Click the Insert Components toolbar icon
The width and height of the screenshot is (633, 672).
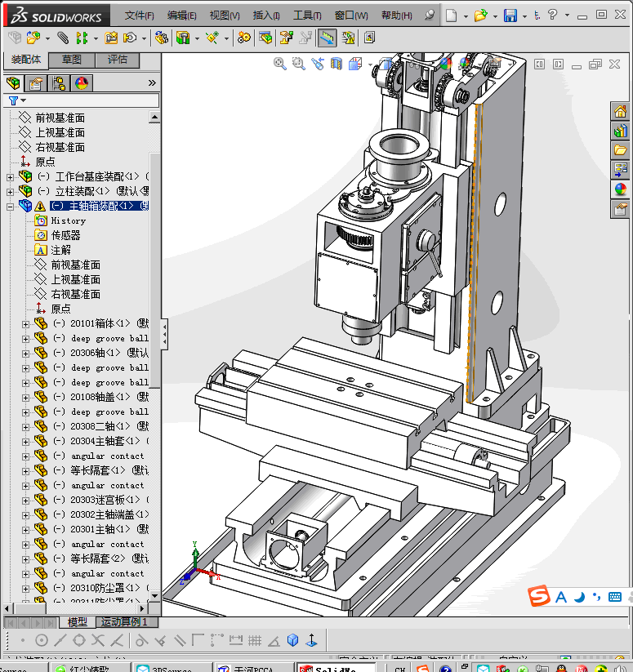pos(33,38)
